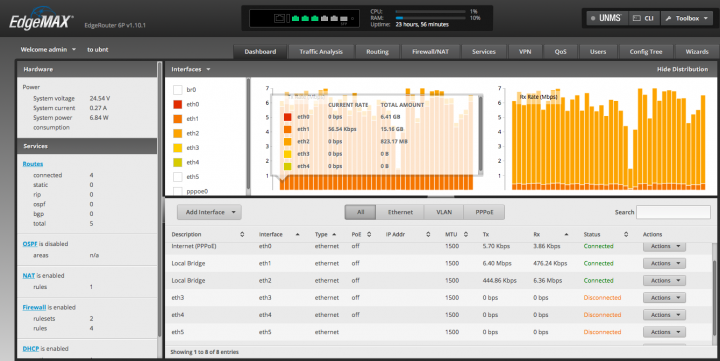Viewport: 720px width, 361px height.
Task: Sort by Type column
Action: pyautogui.click(x=326, y=234)
